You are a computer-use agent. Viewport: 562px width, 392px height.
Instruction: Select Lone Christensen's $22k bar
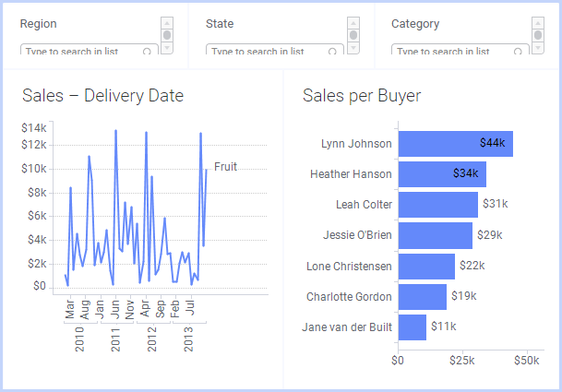426,267
